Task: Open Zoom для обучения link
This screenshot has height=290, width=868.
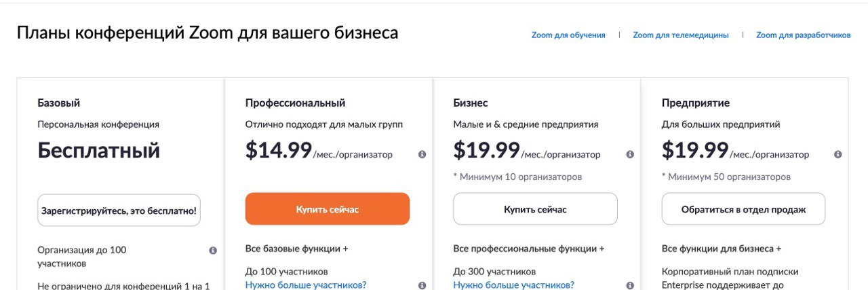Action: point(568,35)
